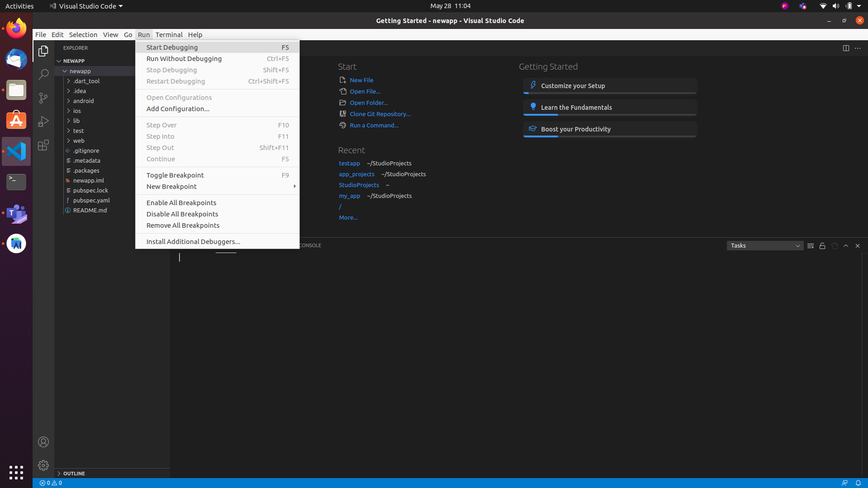The image size is (868, 488).
Task: Select Toggle Breakpoint menu entry
Action: tap(175, 175)
